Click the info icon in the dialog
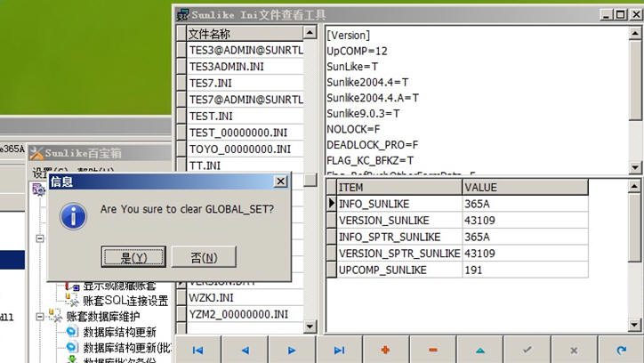The width and height of the screenshot is (644, 363). click(x=74, y=216)
